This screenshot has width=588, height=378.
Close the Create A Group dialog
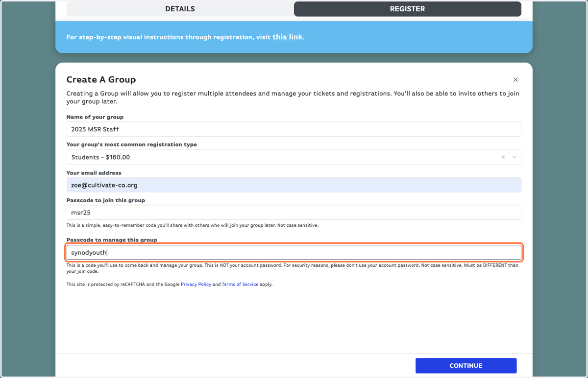tap(515, 79)
